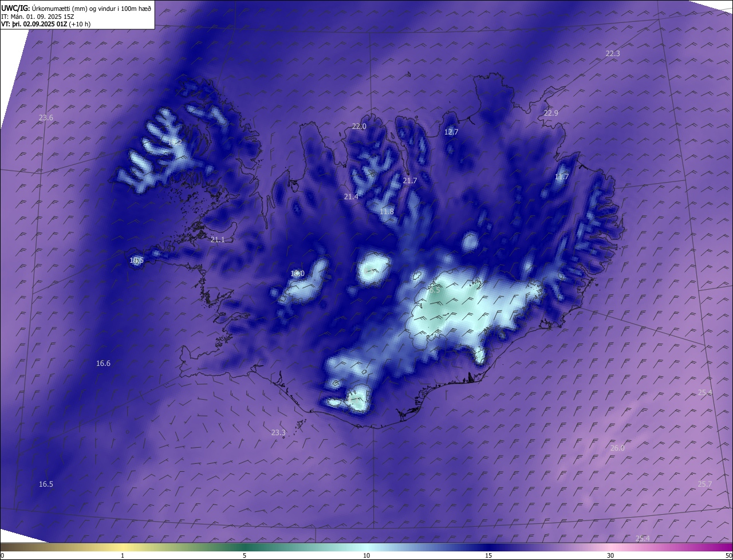Select the valid time 'VT: þri. 02.09.2025 01Z (+10 h)'
The image size is (733, 560).
45,25
